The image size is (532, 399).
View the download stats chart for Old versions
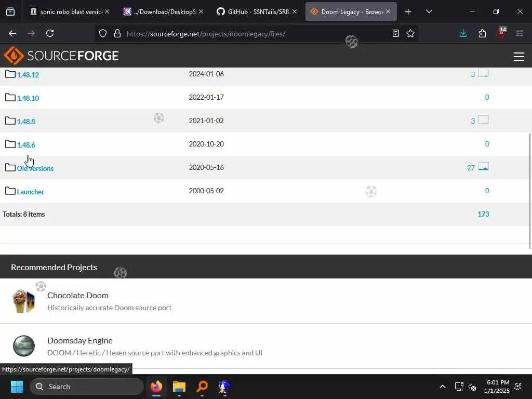pyautogui.click(x=483, y=167)
